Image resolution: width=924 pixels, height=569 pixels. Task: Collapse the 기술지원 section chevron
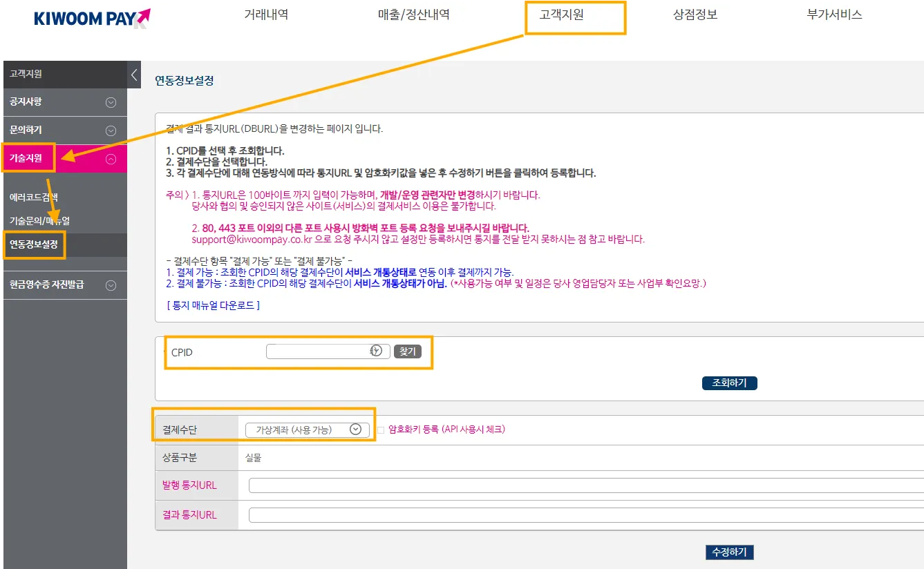[x=111, y=159]
